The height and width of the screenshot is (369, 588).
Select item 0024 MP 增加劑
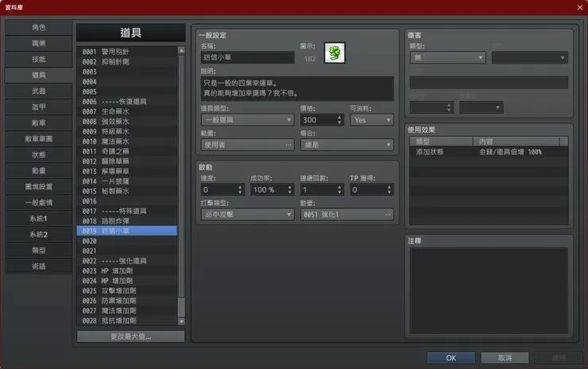tap(127, 281)
